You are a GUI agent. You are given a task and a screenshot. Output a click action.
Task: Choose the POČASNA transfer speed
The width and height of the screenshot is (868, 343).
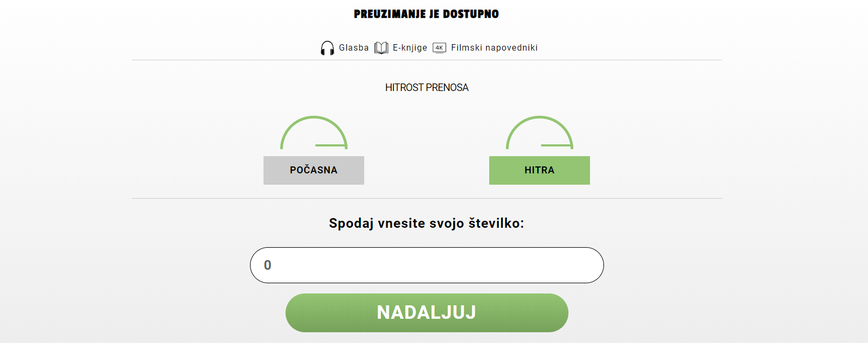[x=314, y=170]
